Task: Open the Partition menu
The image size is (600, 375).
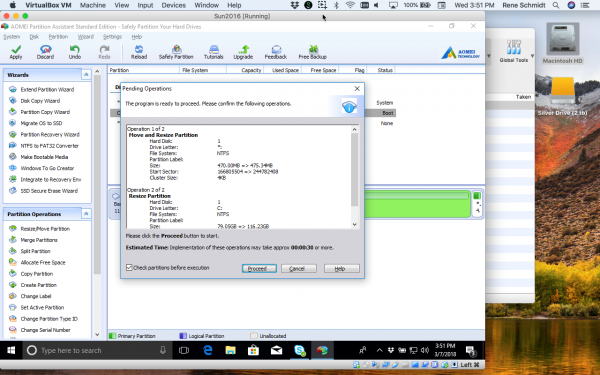Action: coord(58,37)
